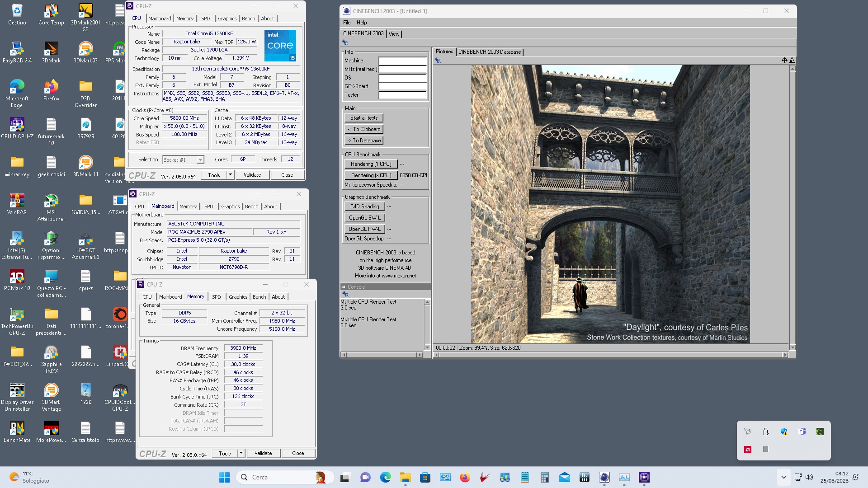Open Microsoft Store taskbar icon
The height and width of the screenshot is (488, 868).
click(x=425, y=477)
